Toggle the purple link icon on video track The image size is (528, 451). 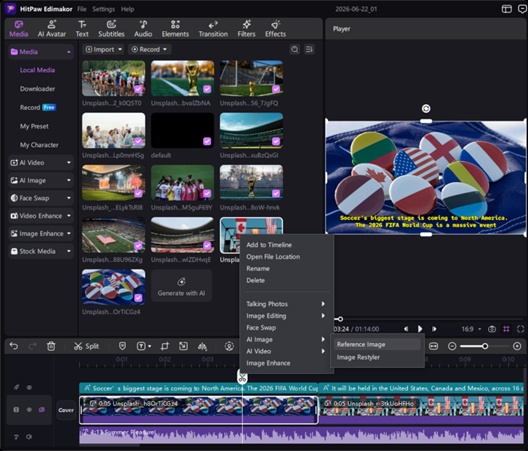click(x=42, y=410)
